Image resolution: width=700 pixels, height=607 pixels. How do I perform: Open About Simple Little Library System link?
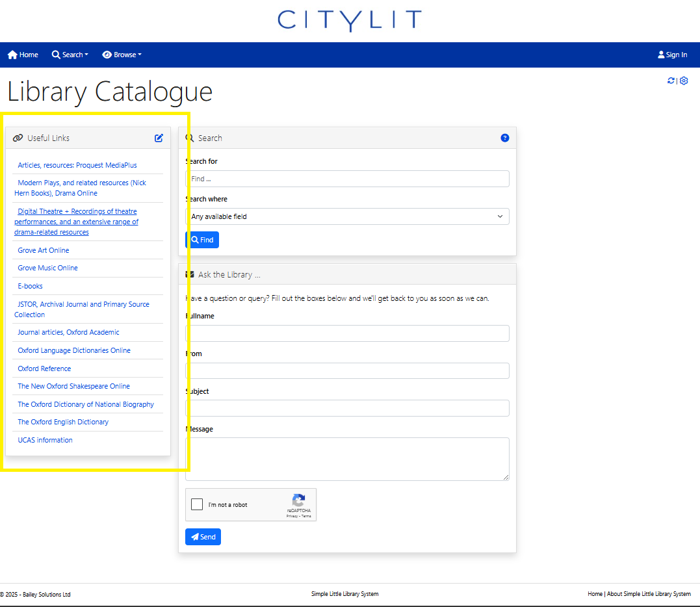pyautogui.click(x=649, y=594)
